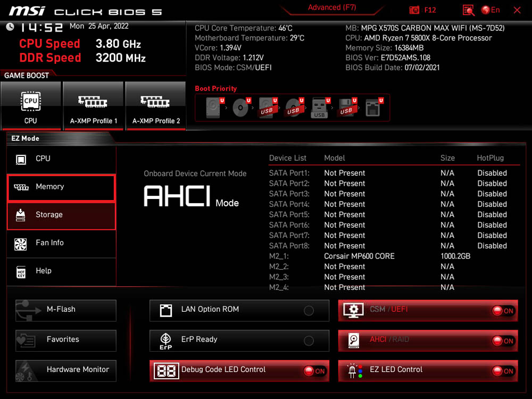Click the BIOS Mode CSM/UEFI text
This screenshot has height=399, width=532.
[233, 68]
